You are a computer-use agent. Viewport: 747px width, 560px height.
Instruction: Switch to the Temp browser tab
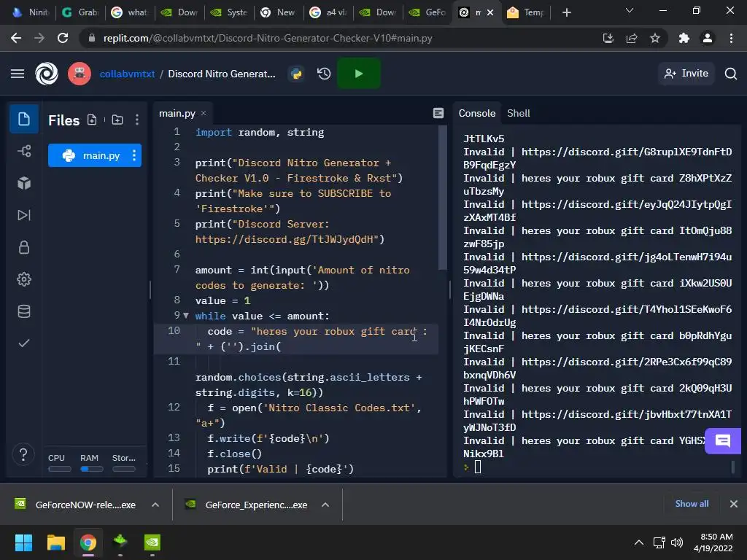click(526, 12)
